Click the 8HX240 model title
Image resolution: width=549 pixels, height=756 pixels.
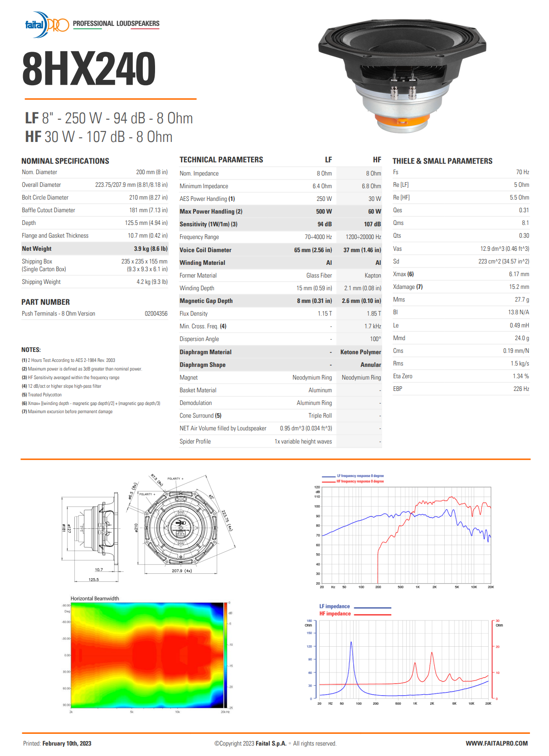(89, 69)
